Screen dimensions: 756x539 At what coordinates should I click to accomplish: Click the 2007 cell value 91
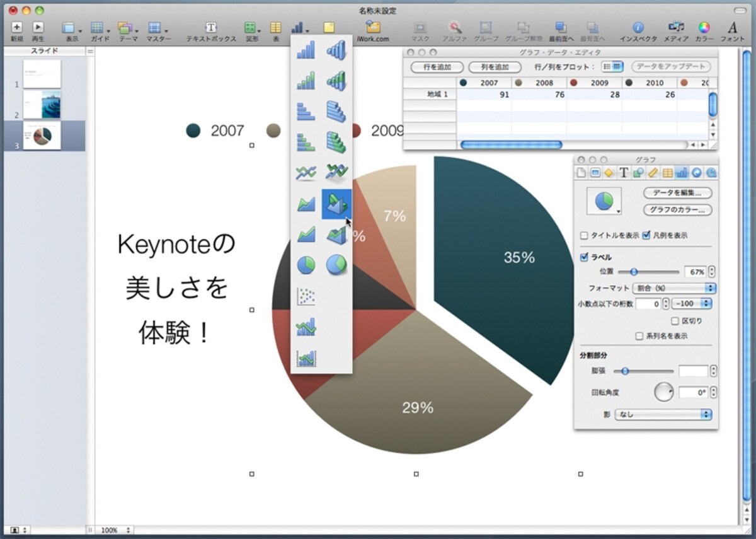pos(484,95)
